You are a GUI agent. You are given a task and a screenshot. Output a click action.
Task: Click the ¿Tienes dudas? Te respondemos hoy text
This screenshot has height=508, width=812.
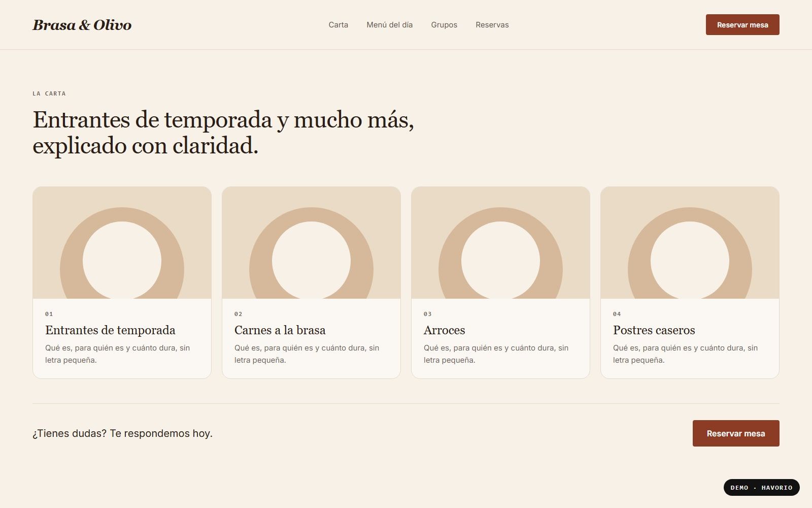122,433
